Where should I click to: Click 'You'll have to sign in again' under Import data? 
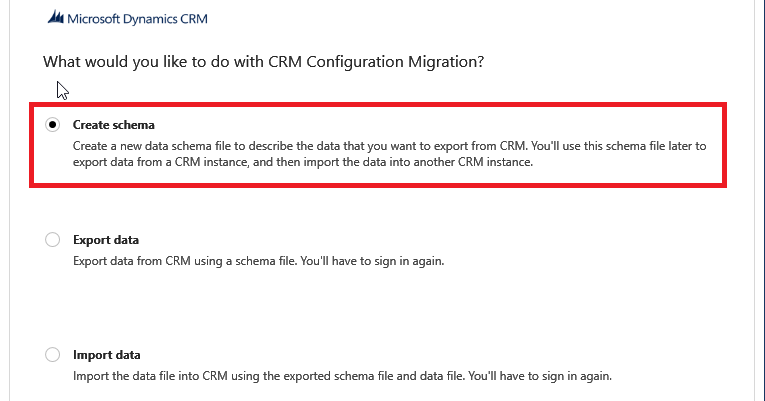point(540,376)
